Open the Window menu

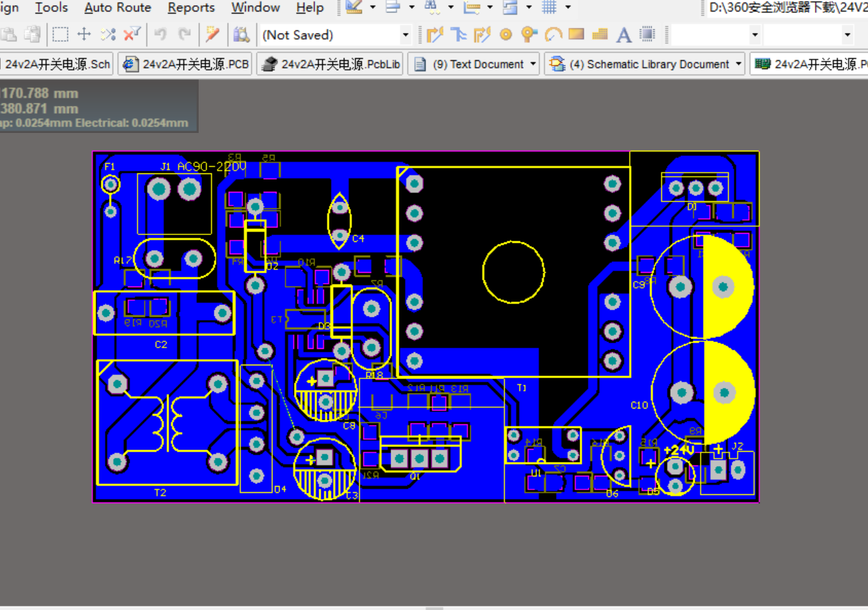pos(256,8)
